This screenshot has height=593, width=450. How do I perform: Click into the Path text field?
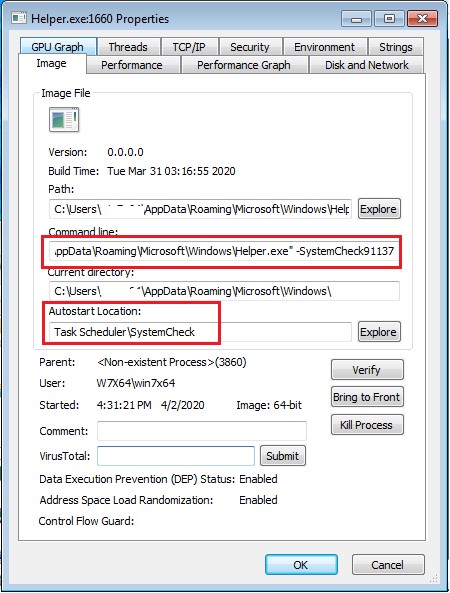point(200,209)
